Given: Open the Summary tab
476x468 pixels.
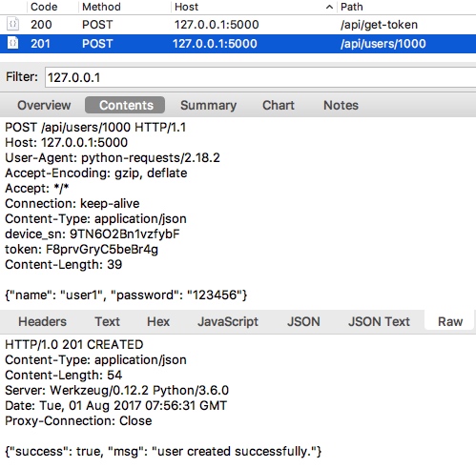Looking at the screenshot, I should click(208, 105).
